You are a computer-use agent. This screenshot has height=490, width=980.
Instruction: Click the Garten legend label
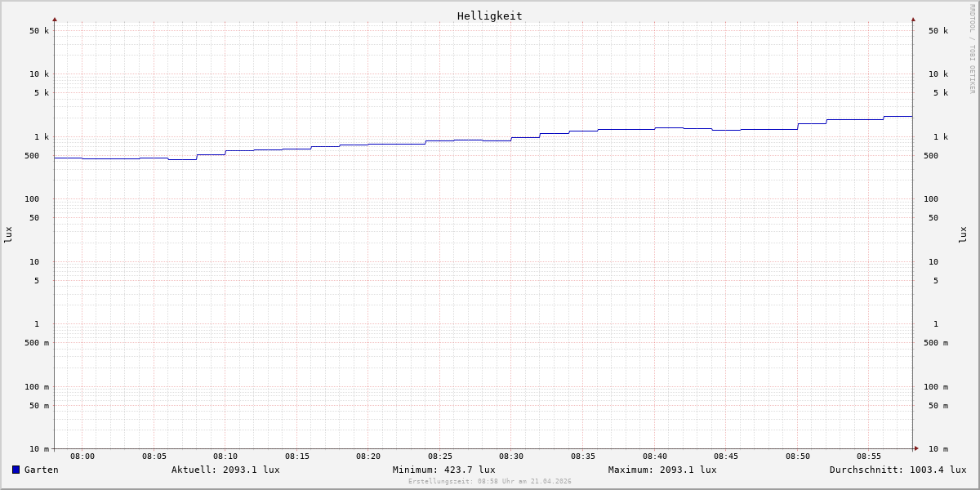click(x=41, y=470)
